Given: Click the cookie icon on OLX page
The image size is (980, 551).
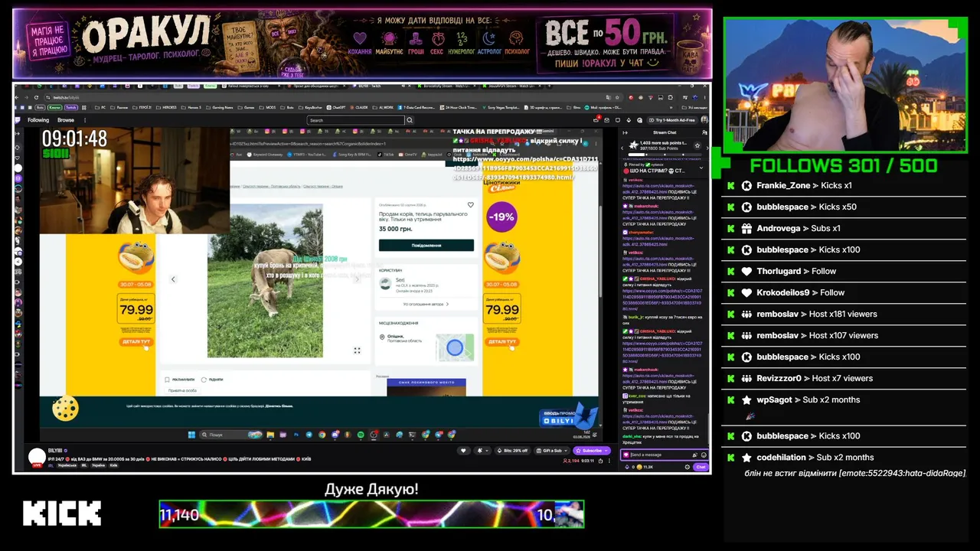Looking at the screenshot, I should coord(66,408).
